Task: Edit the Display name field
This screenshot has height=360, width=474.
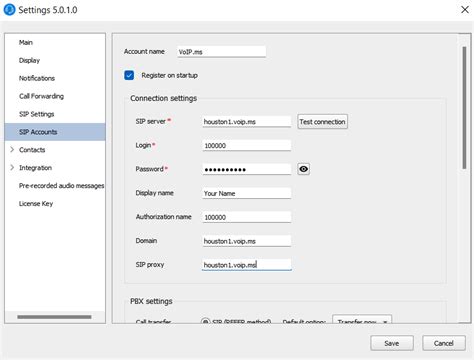Action: pos(247,193)
